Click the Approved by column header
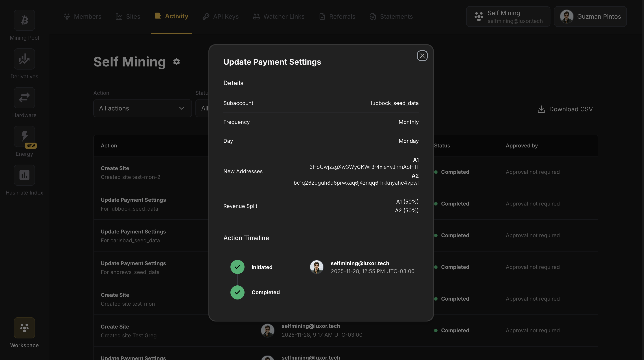Viewport: 644px width, 360px height. coord(521,145)
